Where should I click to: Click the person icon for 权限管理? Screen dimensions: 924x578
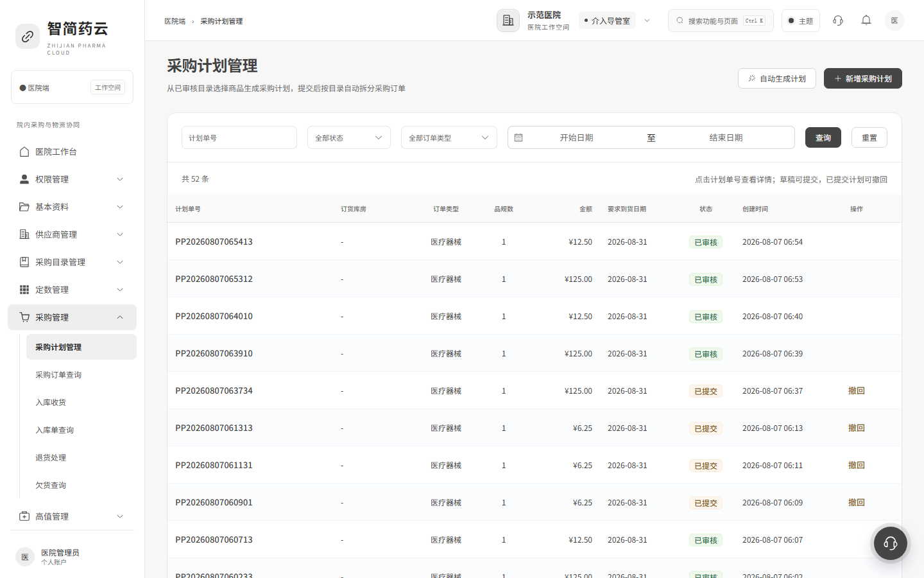coord(24,179)
